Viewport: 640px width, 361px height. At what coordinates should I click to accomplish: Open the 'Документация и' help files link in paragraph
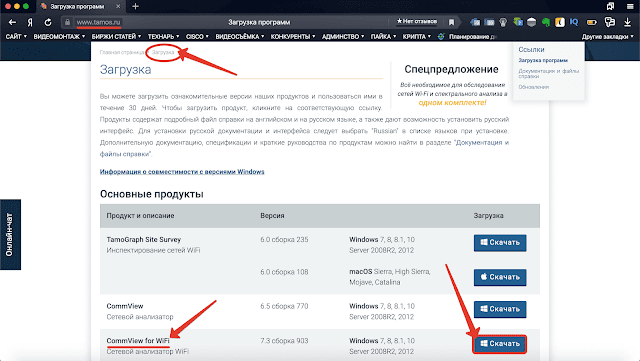[x=482, y=143]
